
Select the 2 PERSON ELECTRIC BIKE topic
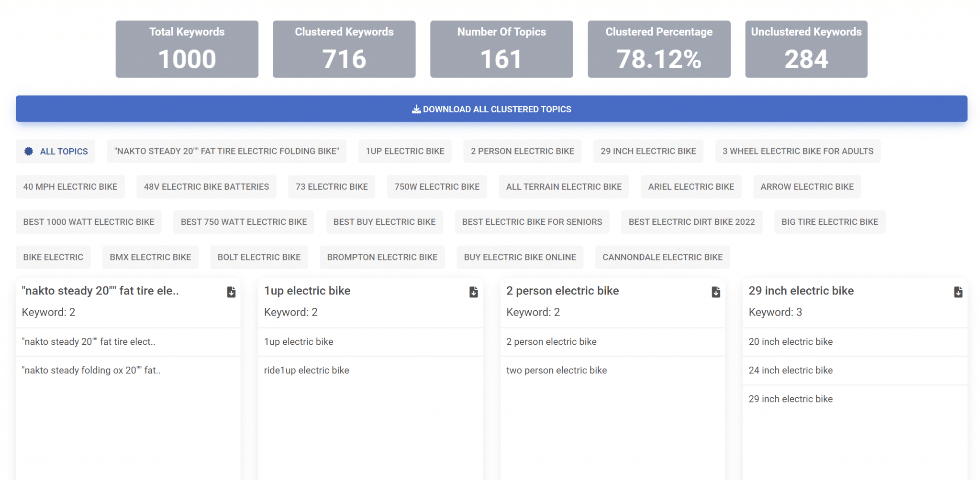[522, 152]
